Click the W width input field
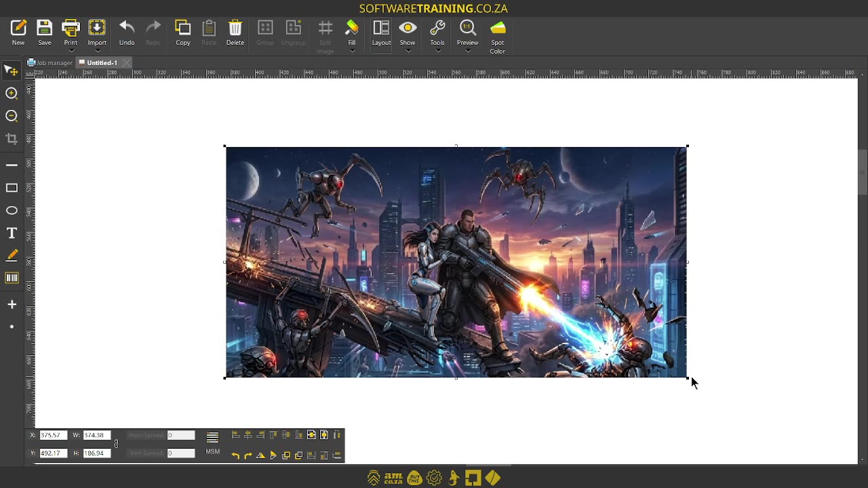The width and height of the screenshot is (868, 488). 97,435
